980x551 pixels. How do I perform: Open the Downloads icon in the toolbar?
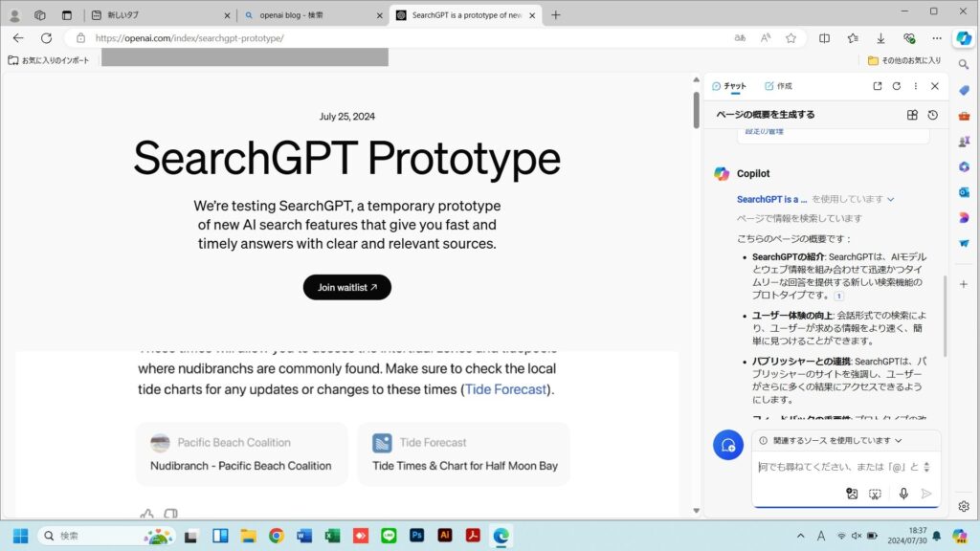[x=880, y=38]
